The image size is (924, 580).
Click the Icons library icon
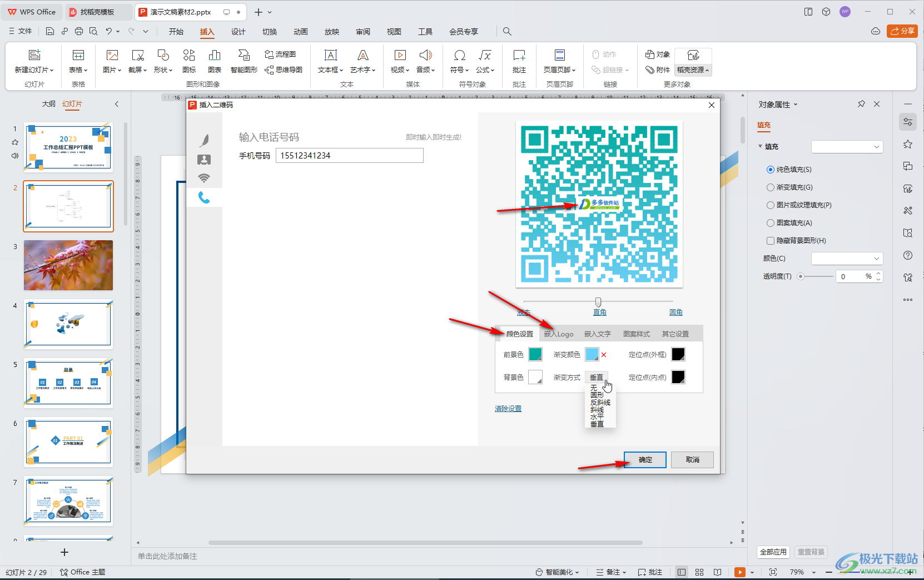189,55
